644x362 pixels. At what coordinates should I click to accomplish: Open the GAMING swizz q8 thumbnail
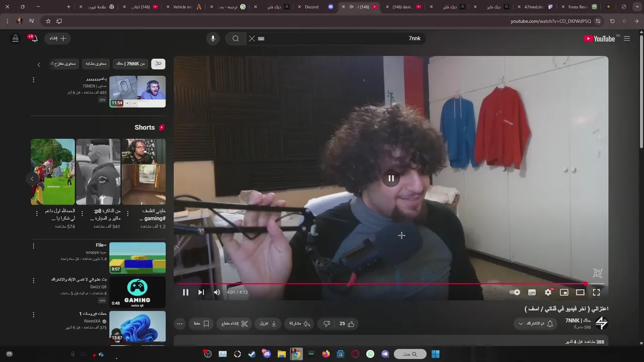(137, 292)
